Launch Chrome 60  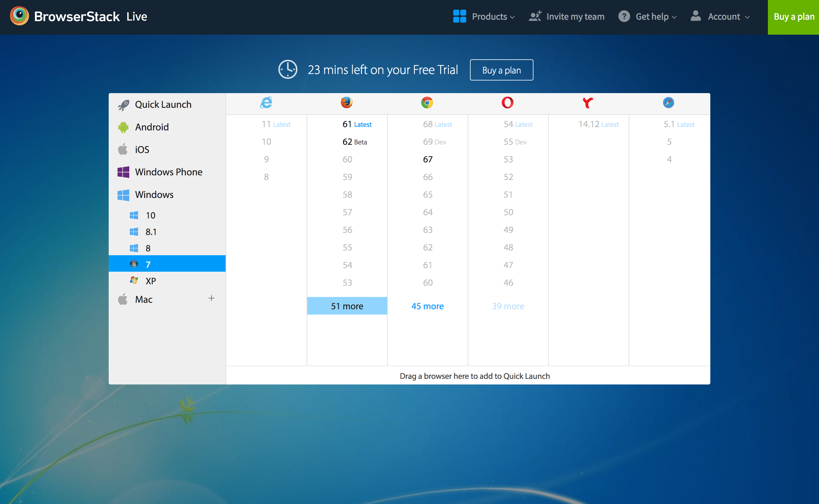click(x=428, y=283)
